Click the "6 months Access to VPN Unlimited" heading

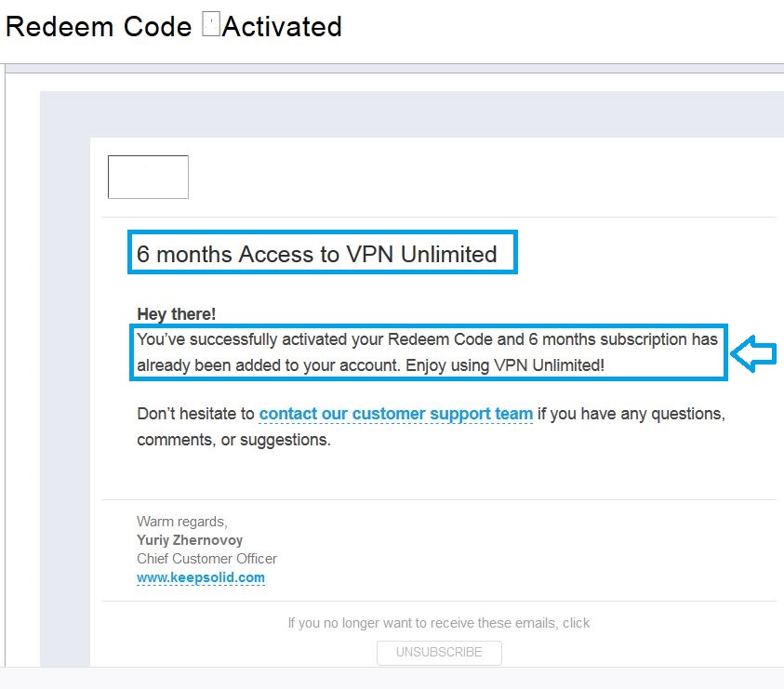(317, 254)
